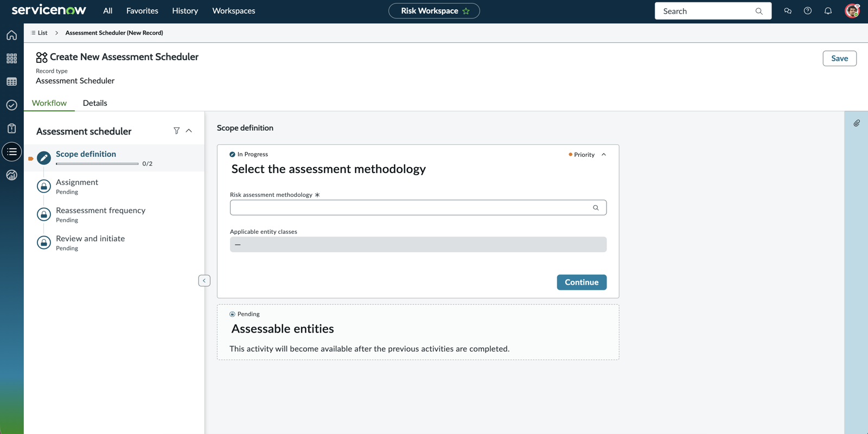
Task: Select the highlighted list icon in sidebar
Action: [x=11, y=152]
